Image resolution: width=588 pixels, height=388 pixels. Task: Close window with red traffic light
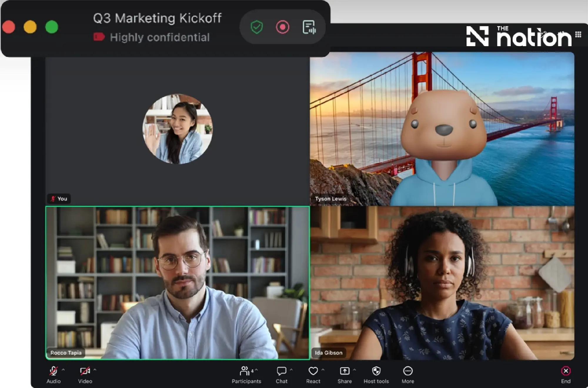coord(9,27)
